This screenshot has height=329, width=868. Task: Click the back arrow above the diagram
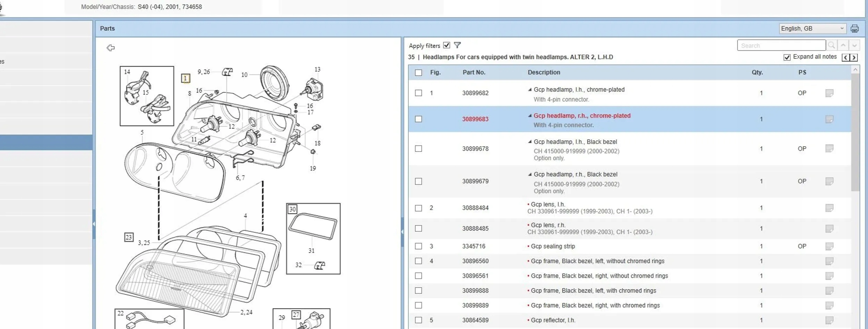pyautogui.click(x=110, y=47)
